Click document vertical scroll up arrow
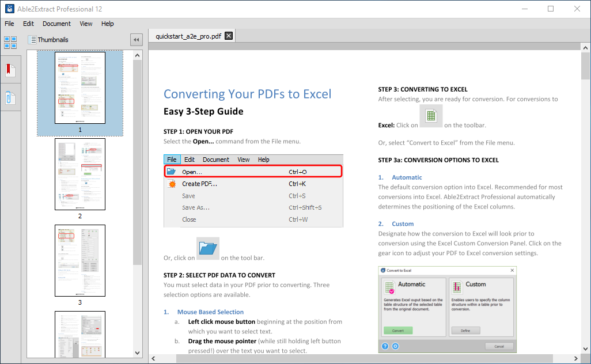591x364 pixels. [585, 48]
